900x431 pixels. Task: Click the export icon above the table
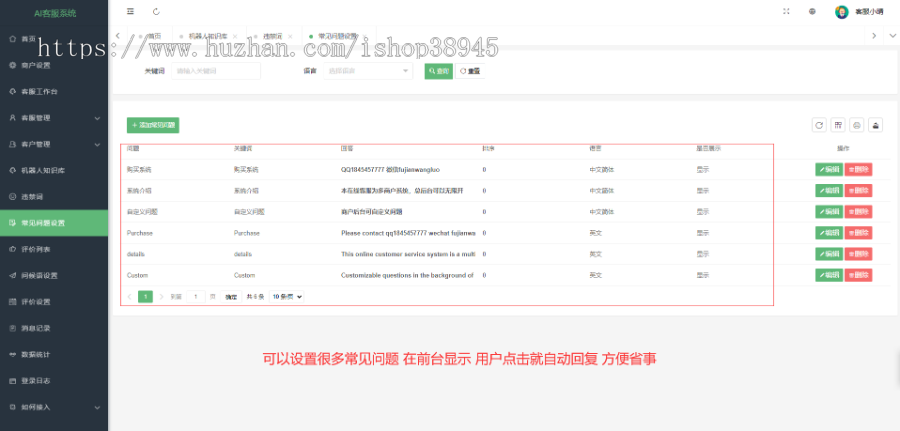coord(875,125)
